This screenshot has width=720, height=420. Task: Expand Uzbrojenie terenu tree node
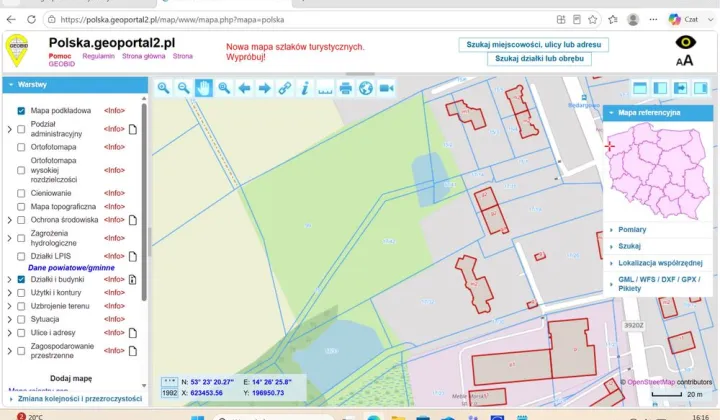click(9, 306)
